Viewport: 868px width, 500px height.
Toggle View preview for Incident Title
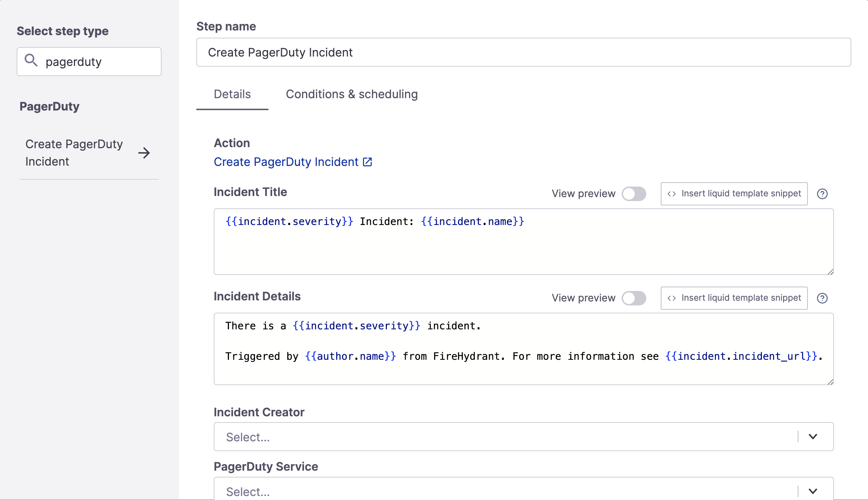634,194
